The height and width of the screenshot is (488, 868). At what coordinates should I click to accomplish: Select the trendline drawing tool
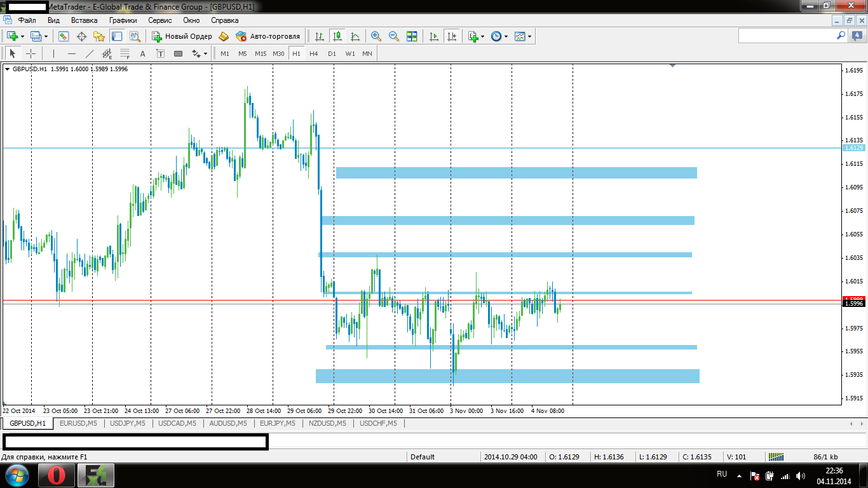coord(90,53)
